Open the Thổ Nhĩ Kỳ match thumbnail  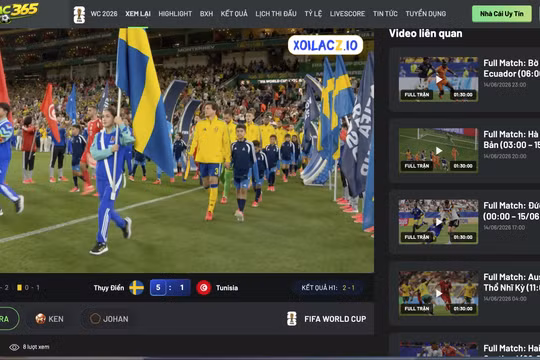click(438, 293)
